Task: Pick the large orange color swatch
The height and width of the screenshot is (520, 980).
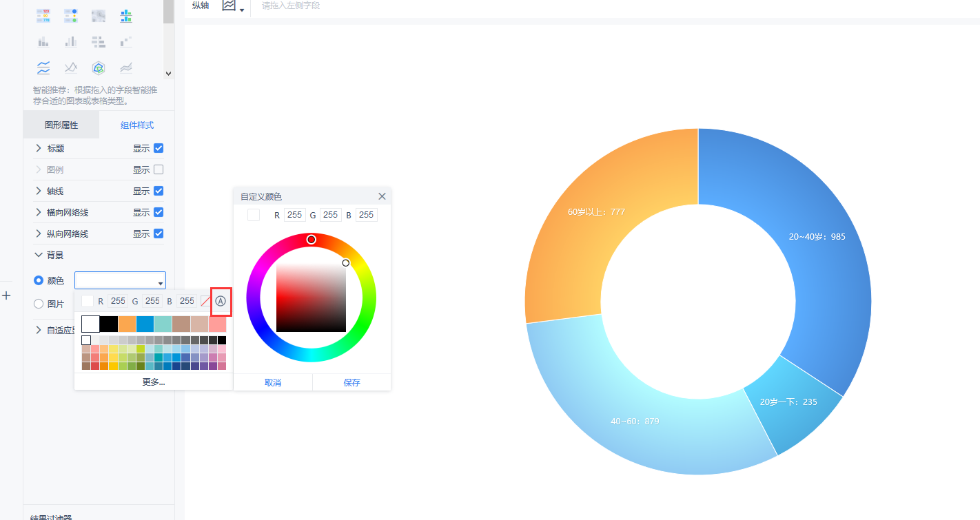Action: point(127,324)
